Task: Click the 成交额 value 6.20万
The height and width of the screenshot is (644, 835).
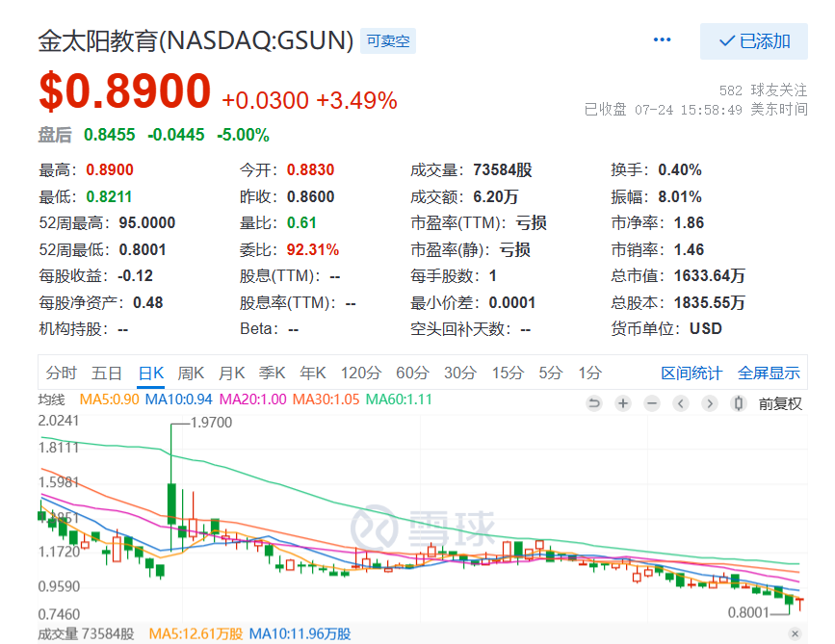Action: point(496,196)
